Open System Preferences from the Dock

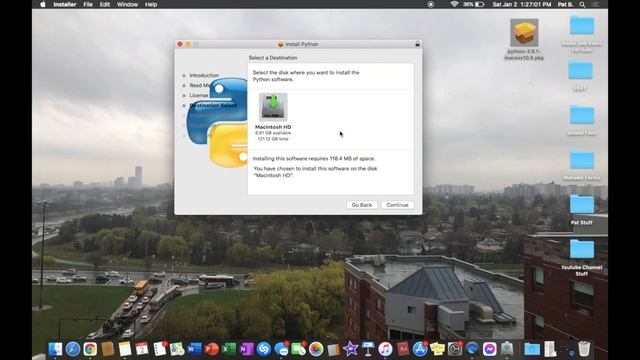click(x=455, y=349)
